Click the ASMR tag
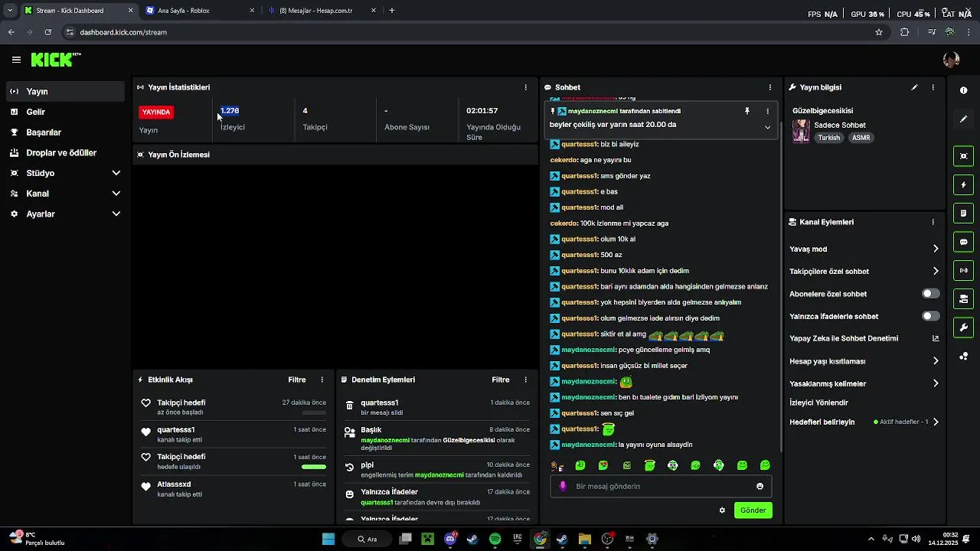Viewport: 980px width, 551px height. tap(861, 138)
